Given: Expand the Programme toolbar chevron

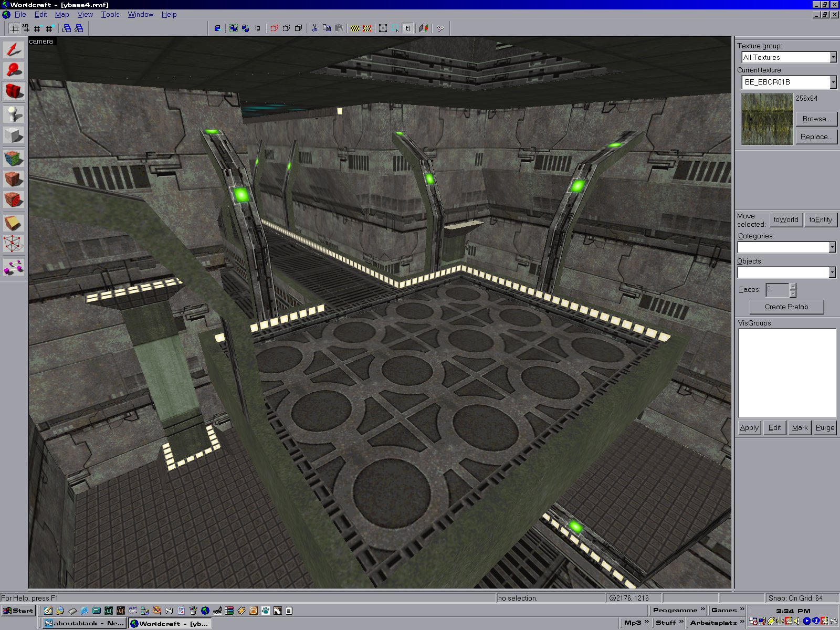Looking at the screenshot, I should [702, 610].
